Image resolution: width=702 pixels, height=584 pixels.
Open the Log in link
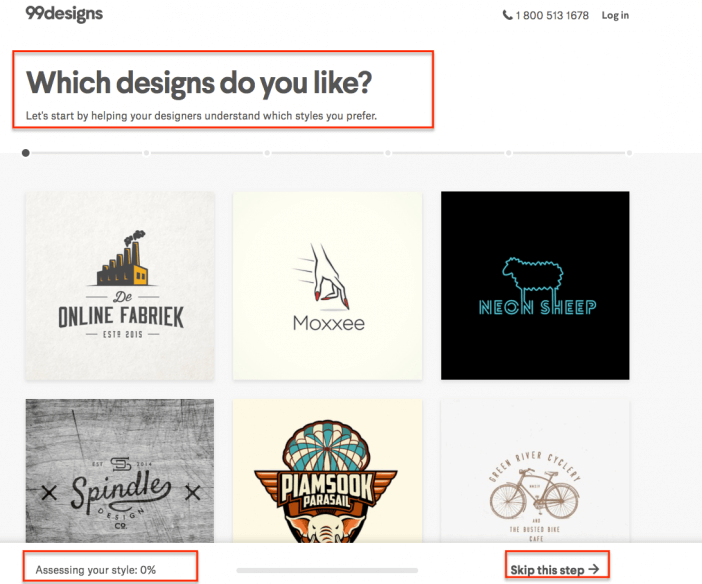[x=615, y=16]
